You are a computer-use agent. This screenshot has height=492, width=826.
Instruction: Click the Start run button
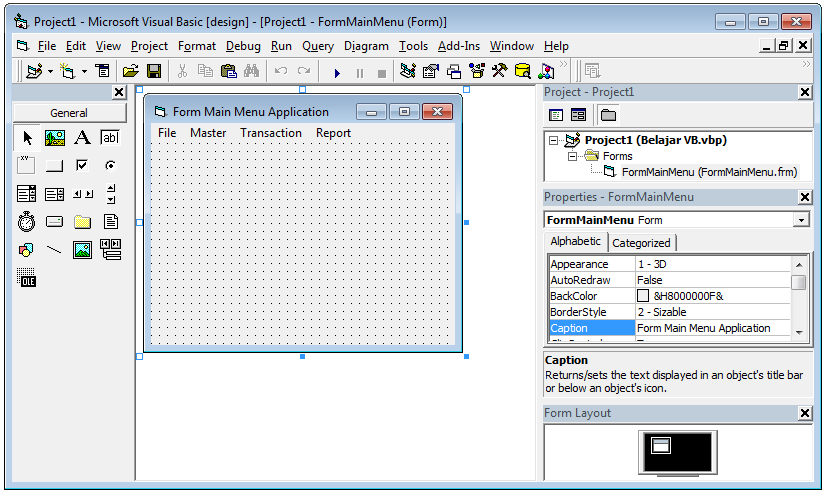coord(337,73)
